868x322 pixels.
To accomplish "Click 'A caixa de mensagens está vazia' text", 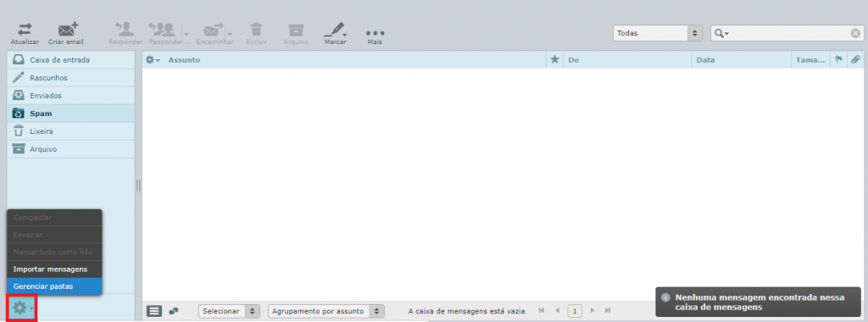I will tap(466, 312).
